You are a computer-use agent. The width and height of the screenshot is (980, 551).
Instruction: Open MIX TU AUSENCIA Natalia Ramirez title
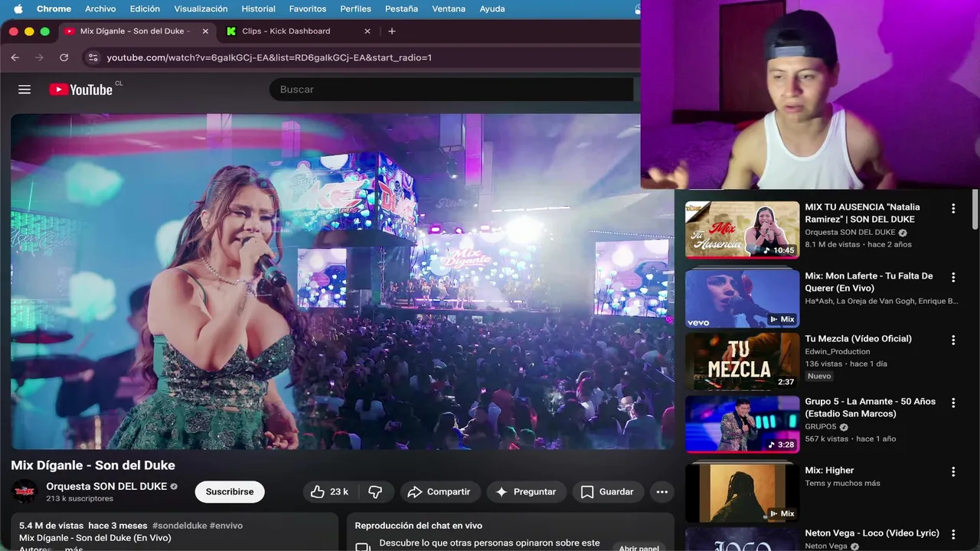tap(863, 213)
